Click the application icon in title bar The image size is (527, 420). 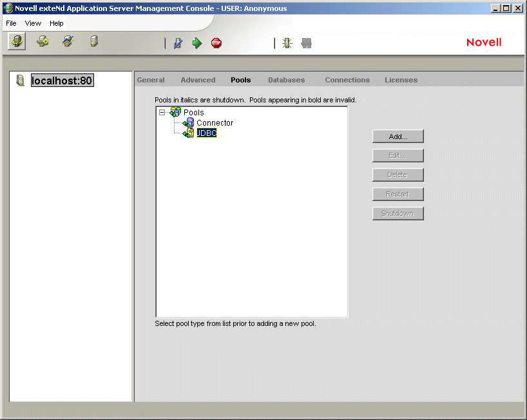pyautogui.click(x=8, y=8)
